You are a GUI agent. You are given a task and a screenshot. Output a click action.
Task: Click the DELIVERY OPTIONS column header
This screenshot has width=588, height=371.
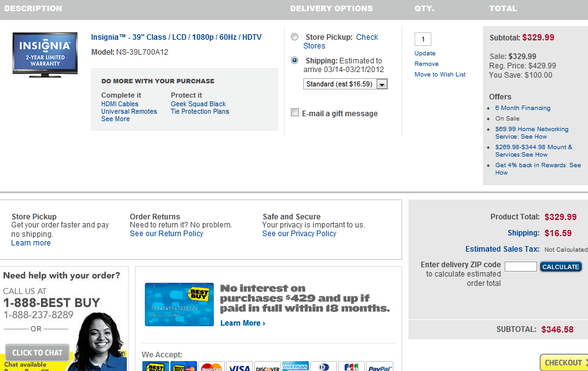pyautogui.click(x=331, y=8)
